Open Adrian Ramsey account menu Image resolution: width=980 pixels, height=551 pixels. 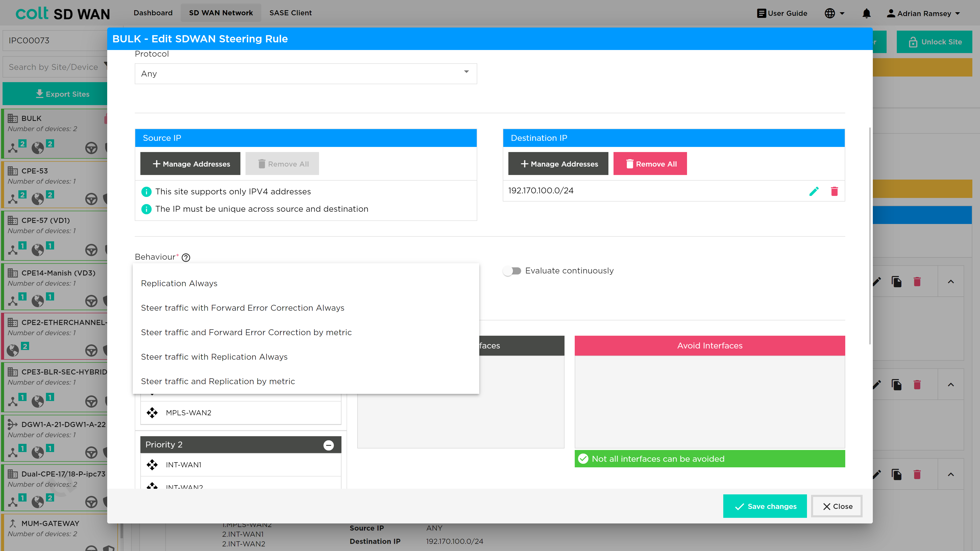click(x=923, y=14)
